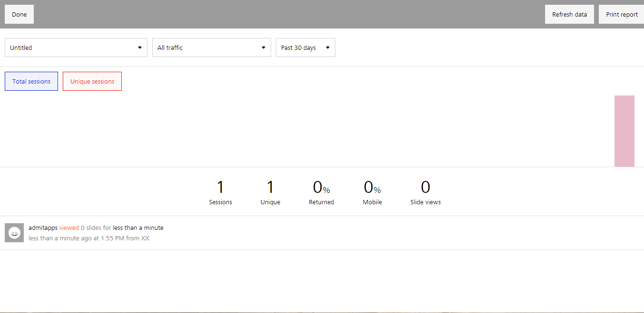
Task: Open the All traffic filter dropdown
Action: click(212, 47)
